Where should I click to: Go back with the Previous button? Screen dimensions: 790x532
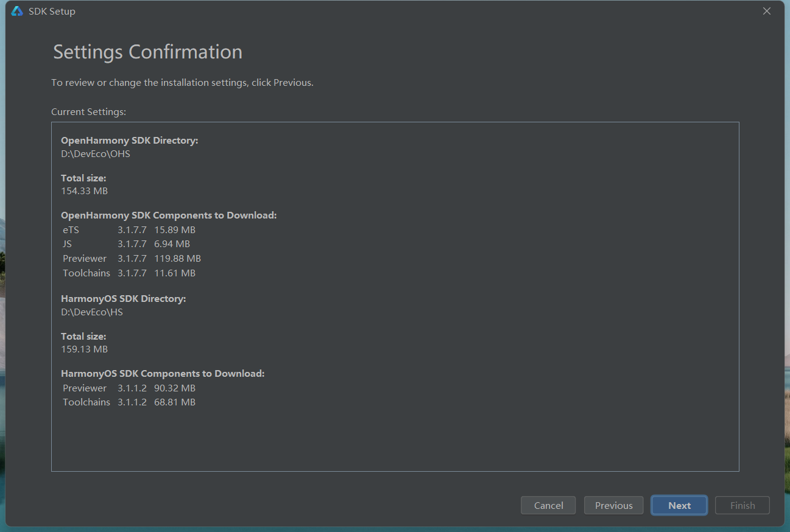pos(613,505)
